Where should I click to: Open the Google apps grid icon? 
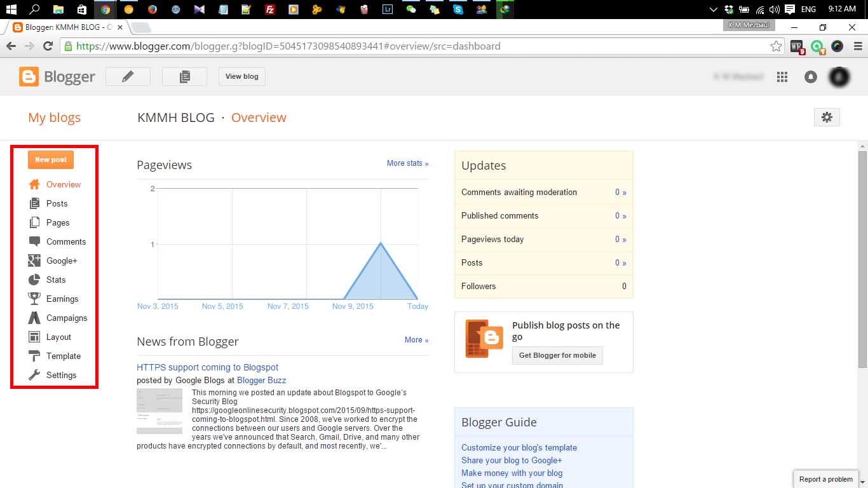[x=782, y=77]
